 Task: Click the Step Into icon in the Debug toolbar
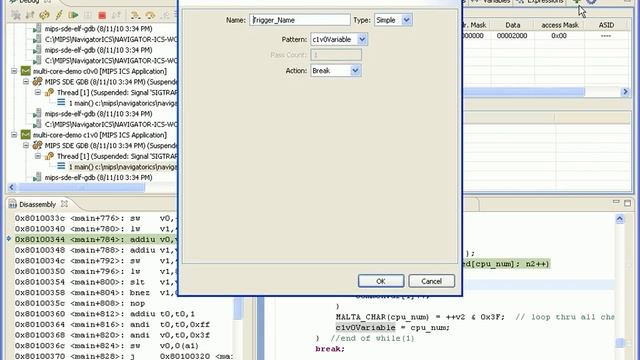tap(135, 16)
